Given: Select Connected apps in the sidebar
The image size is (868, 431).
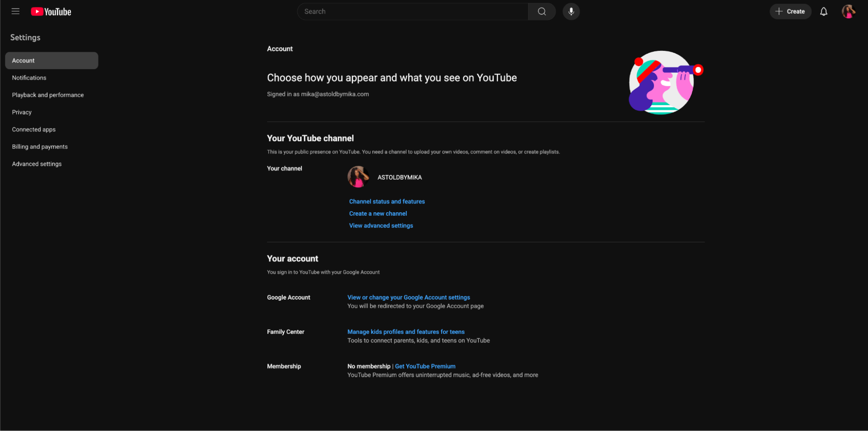Looking at the screenshot, I should (33, 129).
